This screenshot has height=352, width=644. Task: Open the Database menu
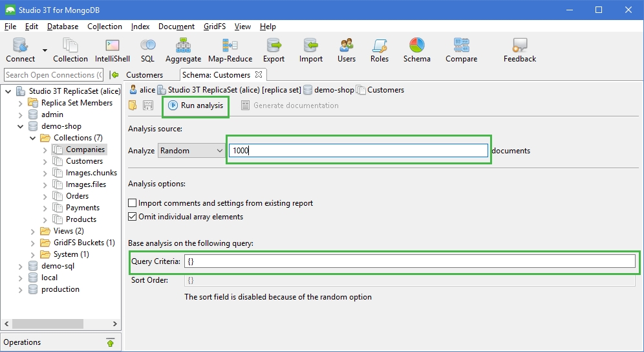pos(63,27)
